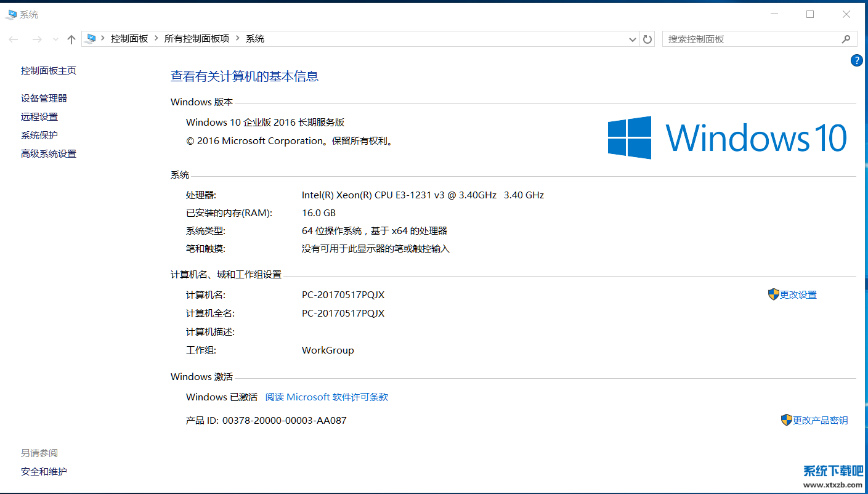
Task: Open 高级系统设置 from the left sidebar
Action: tap(49, 154)
